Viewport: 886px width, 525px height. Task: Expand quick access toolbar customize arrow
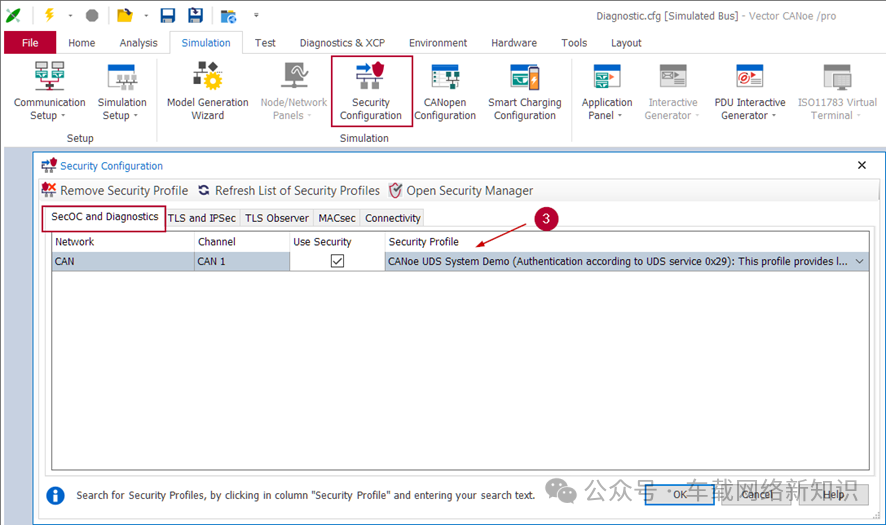[x=256, y=16]
